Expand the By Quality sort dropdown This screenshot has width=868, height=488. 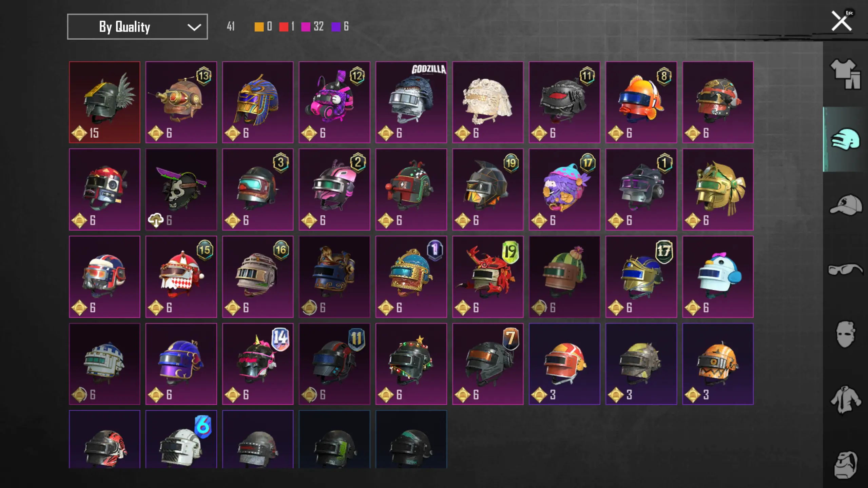[137, 26]
